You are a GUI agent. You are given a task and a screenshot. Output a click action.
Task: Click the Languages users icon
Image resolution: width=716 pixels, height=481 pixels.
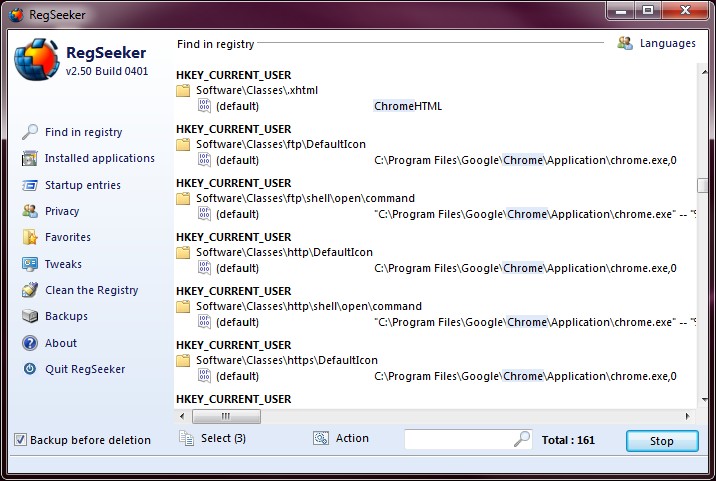(625, 43)
